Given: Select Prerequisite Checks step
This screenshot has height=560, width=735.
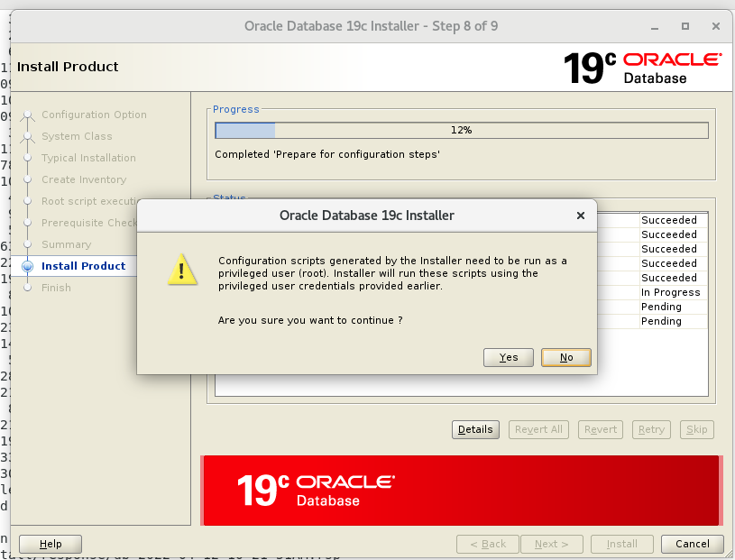Looking at the screenshot, I should tap(89, 223).
